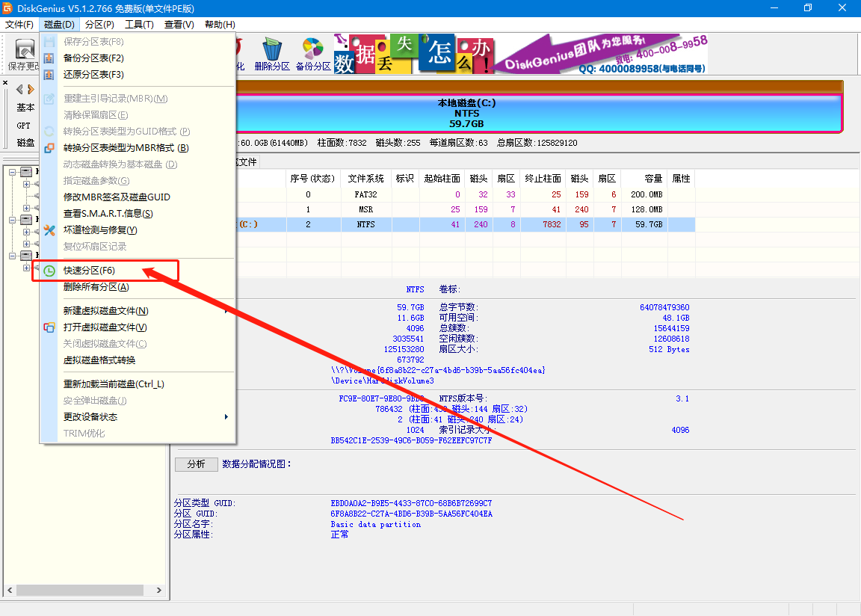This screenshot has width=861, height=616.
Task: Click the 打开虚拟磁盘文件 icon
Action: (x=49, y=327)
